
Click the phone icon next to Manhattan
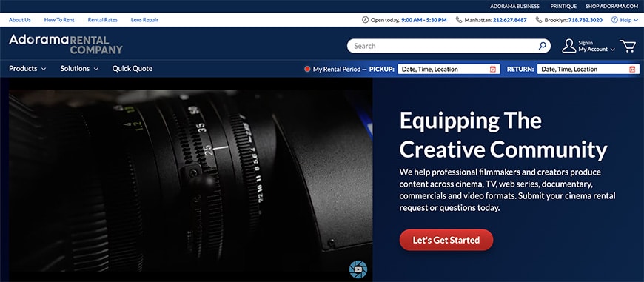(x=459, y=20)
